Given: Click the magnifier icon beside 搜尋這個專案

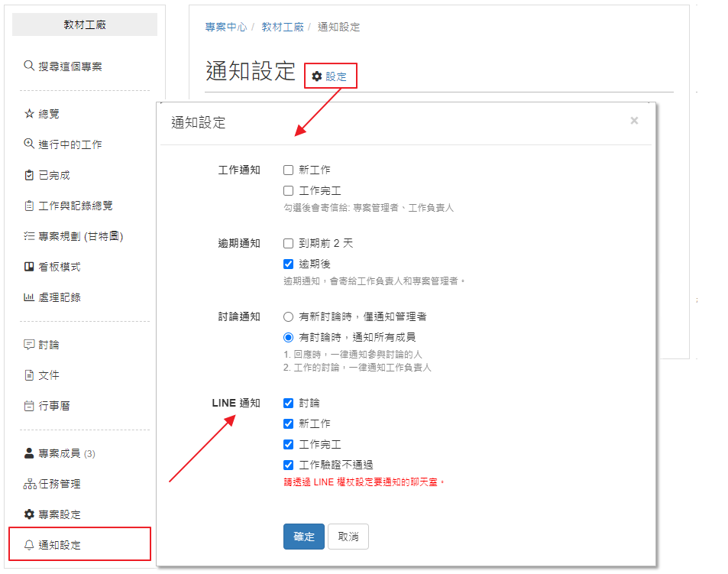Looking at the screenshot, I should pyautogui.click(x=29, y=66).
